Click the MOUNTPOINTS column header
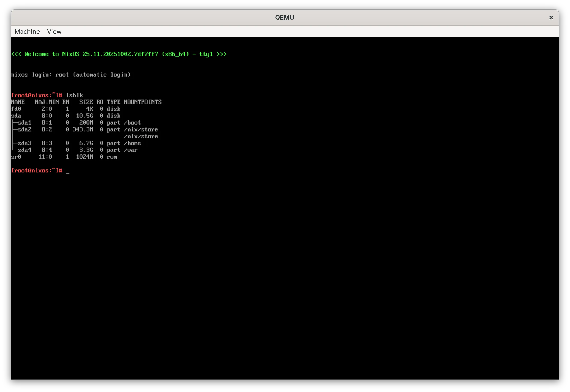This screenshot has height=392, width=570. [142, 102]
